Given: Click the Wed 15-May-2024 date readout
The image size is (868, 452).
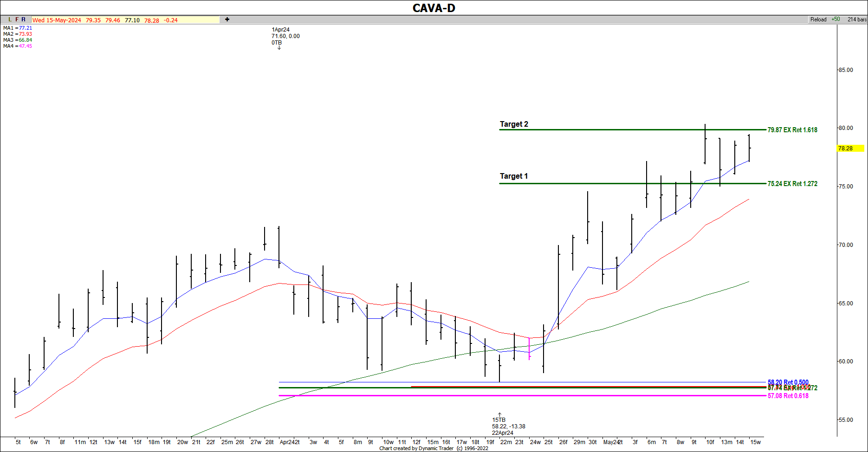Looking at the screenshot, I should (x=57, y=20).
